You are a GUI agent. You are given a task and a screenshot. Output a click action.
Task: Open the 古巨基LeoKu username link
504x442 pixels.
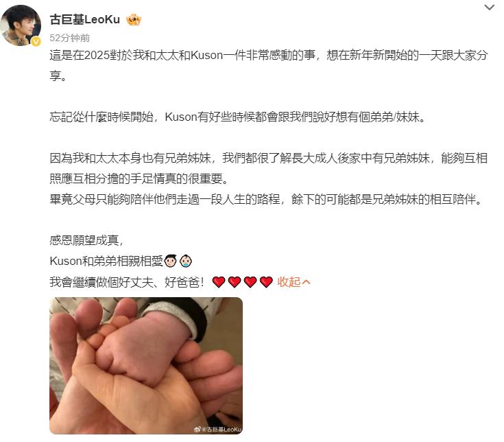click(x=85, y=20)
